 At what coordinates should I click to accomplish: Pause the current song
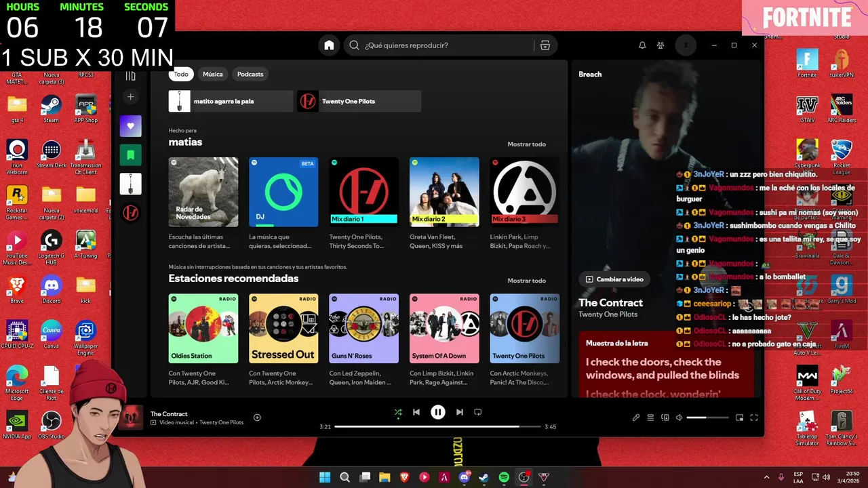(438, 412)
